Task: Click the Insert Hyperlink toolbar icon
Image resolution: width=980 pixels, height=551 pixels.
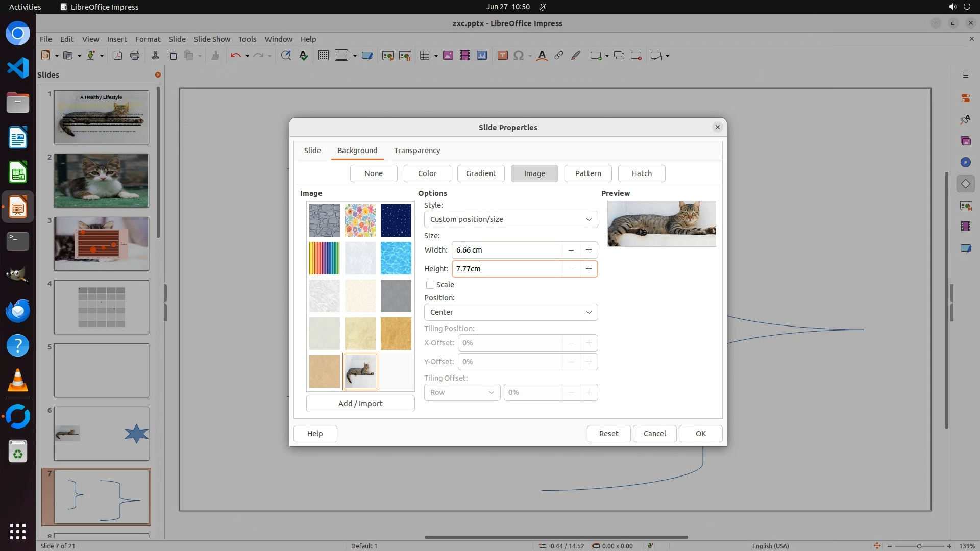Action: click(559, 56)
